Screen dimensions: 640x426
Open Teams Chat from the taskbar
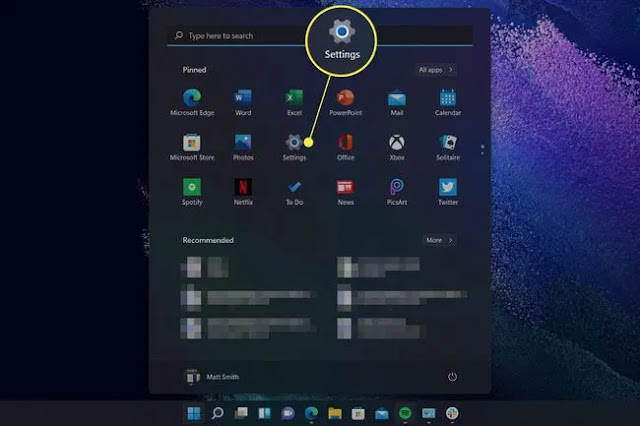pyautogui.click(x=288, y=413)
